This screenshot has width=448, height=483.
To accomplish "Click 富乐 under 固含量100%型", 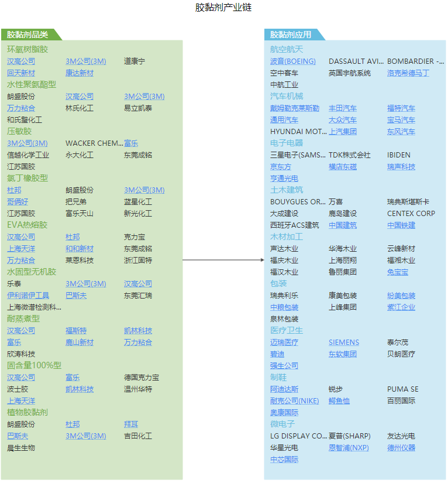I will [x=73, y=378].
